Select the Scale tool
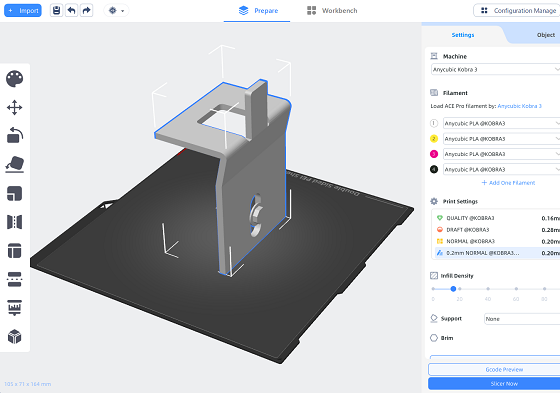 point(15,193)
